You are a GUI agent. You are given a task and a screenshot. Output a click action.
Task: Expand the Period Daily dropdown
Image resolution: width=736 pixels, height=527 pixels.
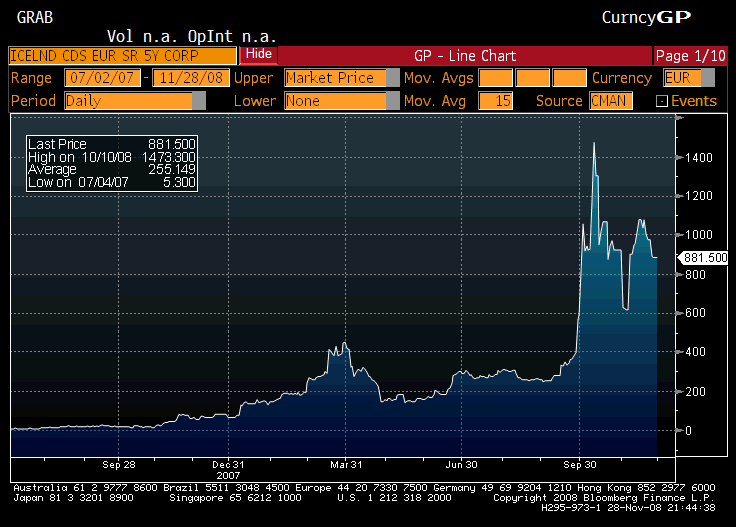pos(199,101)
